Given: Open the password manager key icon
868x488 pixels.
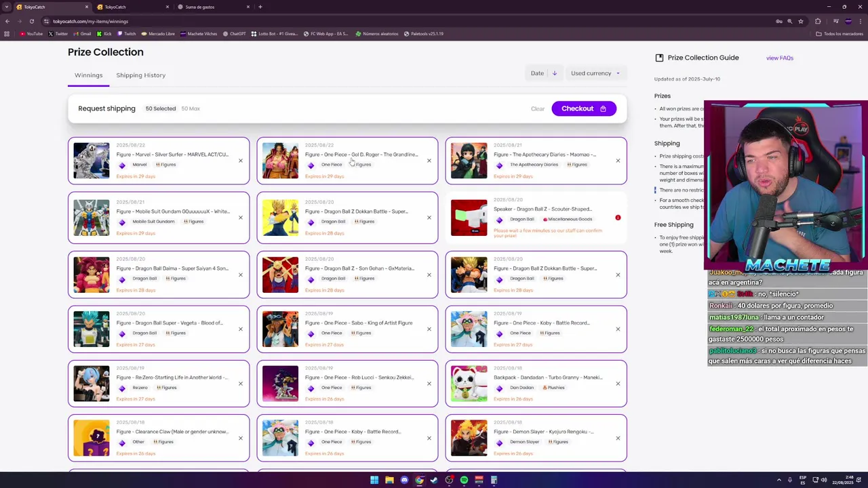Looking at the screenshot, I should pyautogui.click(x=778, y=21).
